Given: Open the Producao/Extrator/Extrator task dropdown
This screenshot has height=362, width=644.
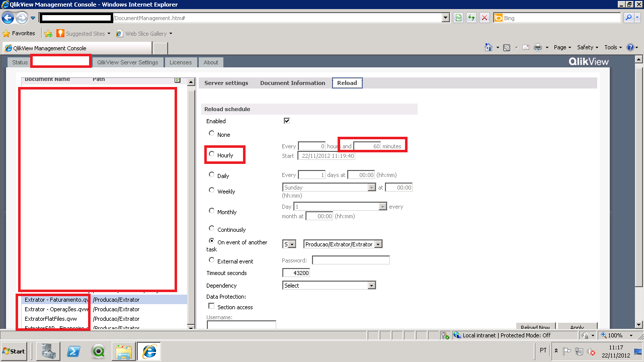Looking at the screenshot, I should point(343,244).
